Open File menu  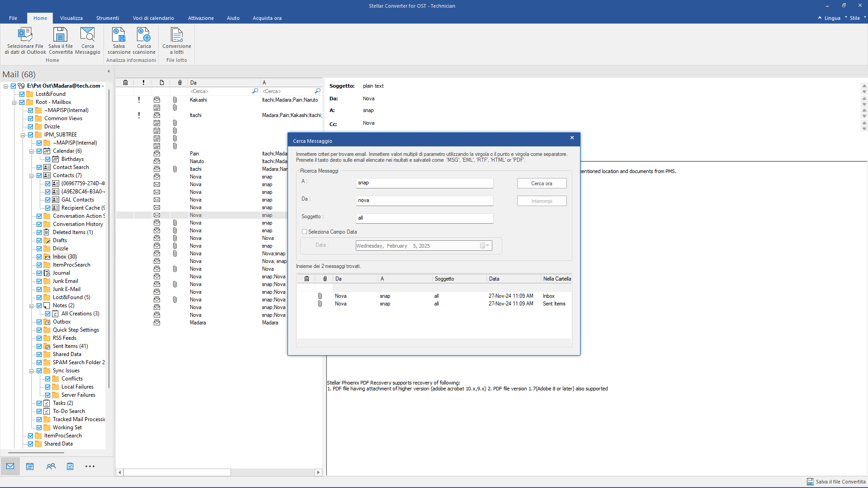click(x=13, y=18)
